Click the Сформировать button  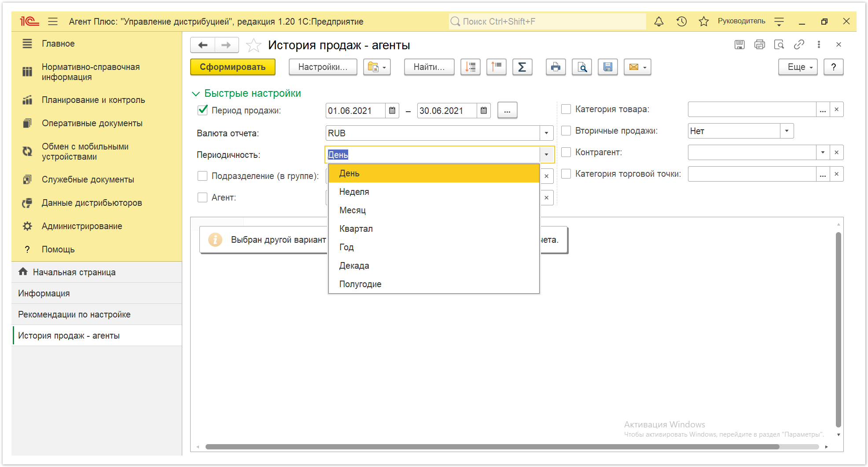[x=233, y=67]
